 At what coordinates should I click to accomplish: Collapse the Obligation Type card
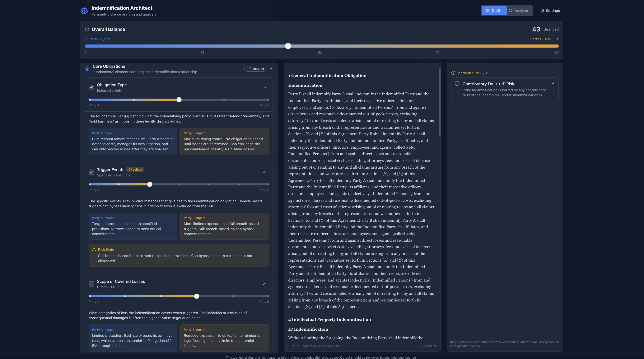[x=265, y=87]
